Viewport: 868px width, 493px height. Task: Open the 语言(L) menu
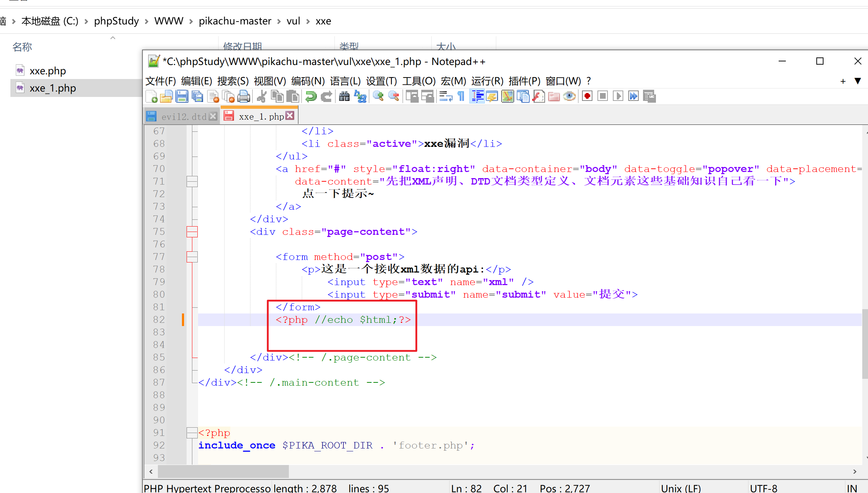click(345, 81)
